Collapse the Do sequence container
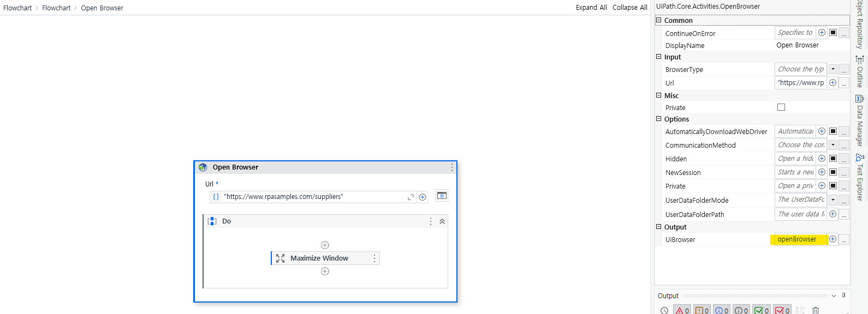This screenshot has width=868, height=314. click(x=442, y=221)
